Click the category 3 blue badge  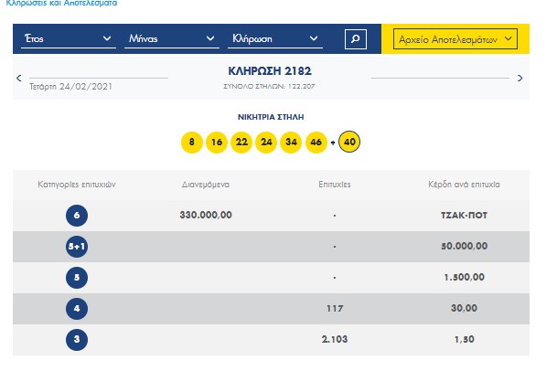point(78,340)
